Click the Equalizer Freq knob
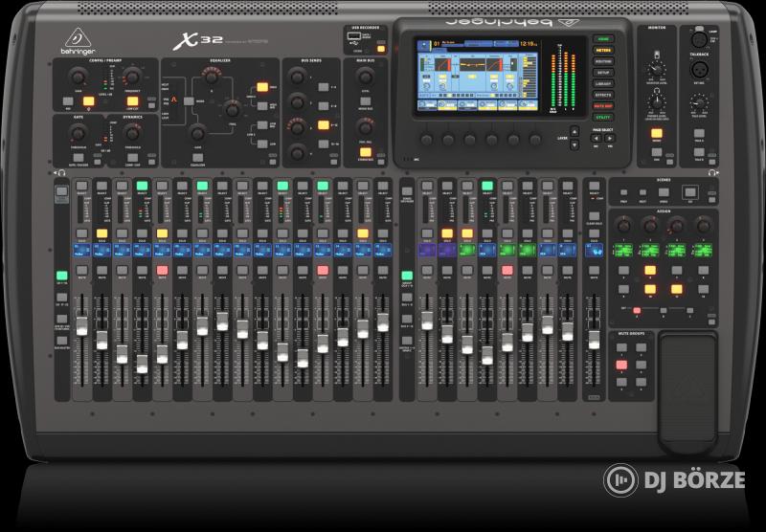Viewport: 766px width, 532px height. click(233, 109)
